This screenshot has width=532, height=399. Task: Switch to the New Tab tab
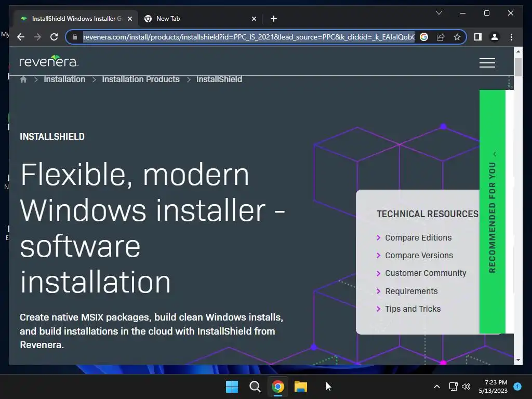pos(200,19)
